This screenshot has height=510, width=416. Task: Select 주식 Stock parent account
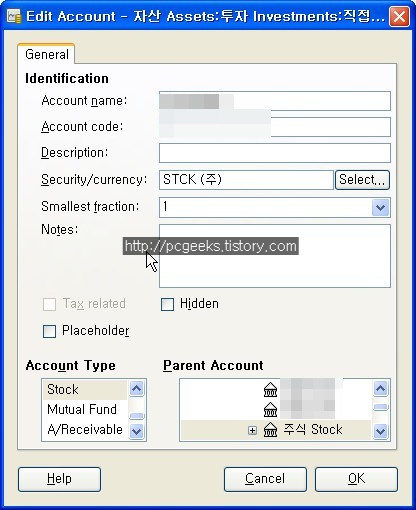tap(276, 430)
